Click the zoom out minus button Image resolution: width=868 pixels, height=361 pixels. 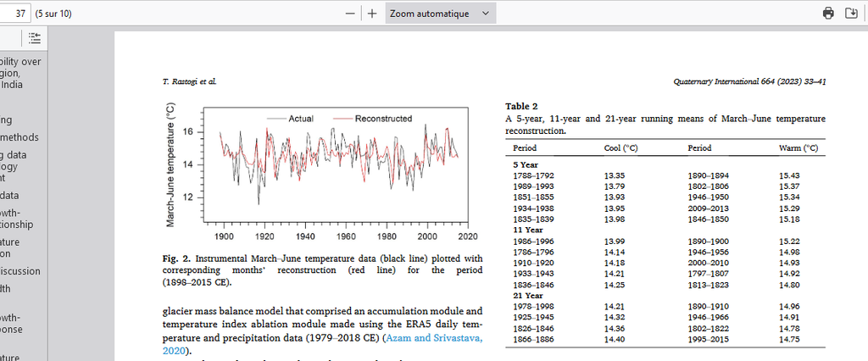[x=351, y=14]
